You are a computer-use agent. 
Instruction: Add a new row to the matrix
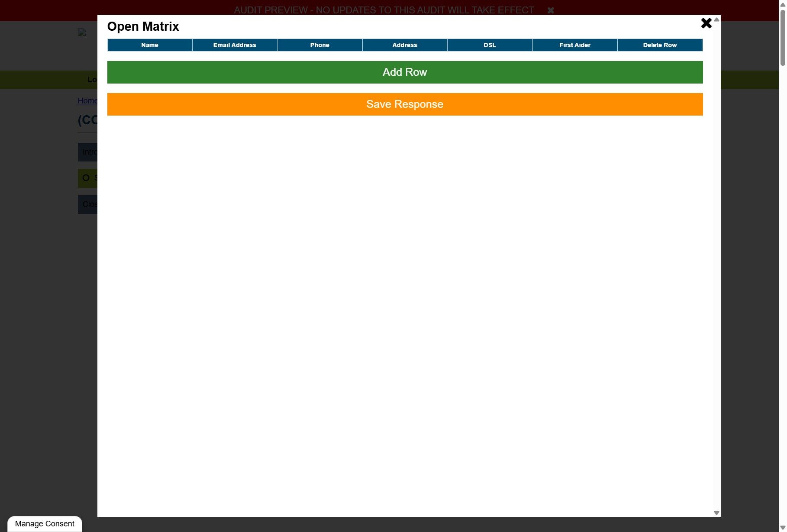(x=405, y=72)
